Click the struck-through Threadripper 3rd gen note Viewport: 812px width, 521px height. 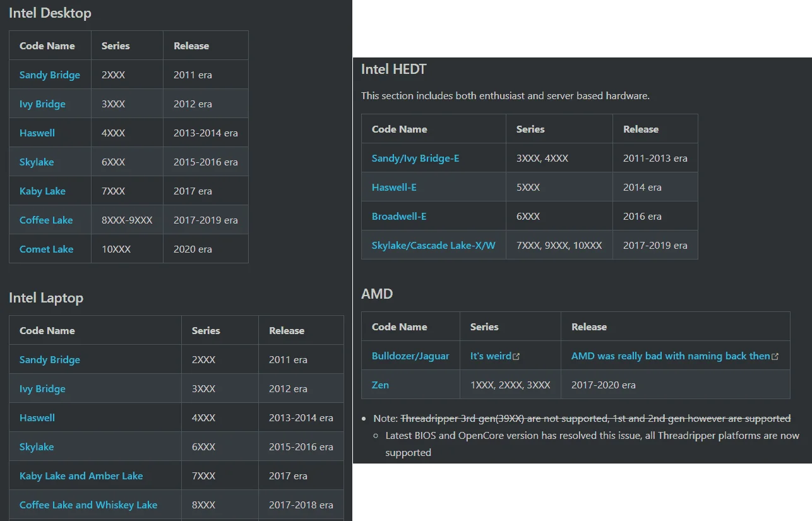point(595,418)
